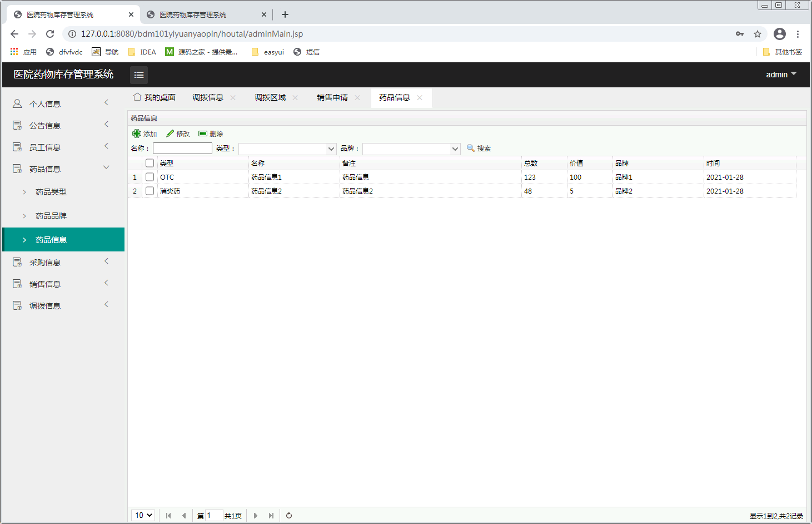812x524 pixels.
Task: Check the 消炎药 row checkbox
Action: tap(150, 191)
